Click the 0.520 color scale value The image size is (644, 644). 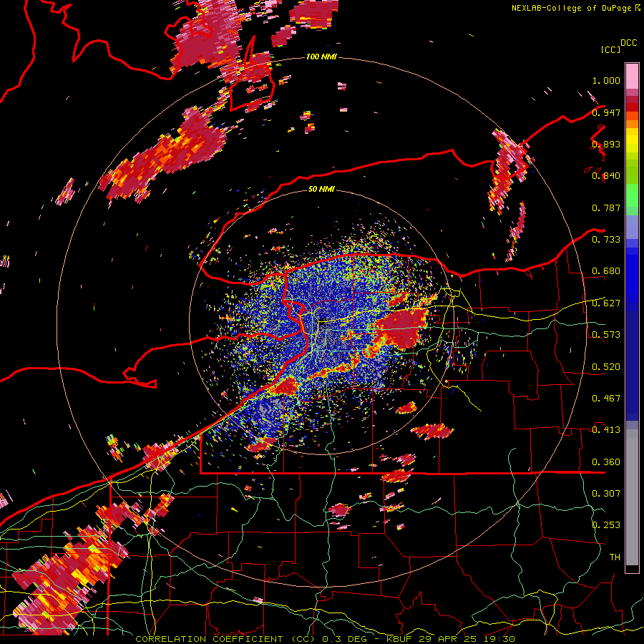pos(606,367)
